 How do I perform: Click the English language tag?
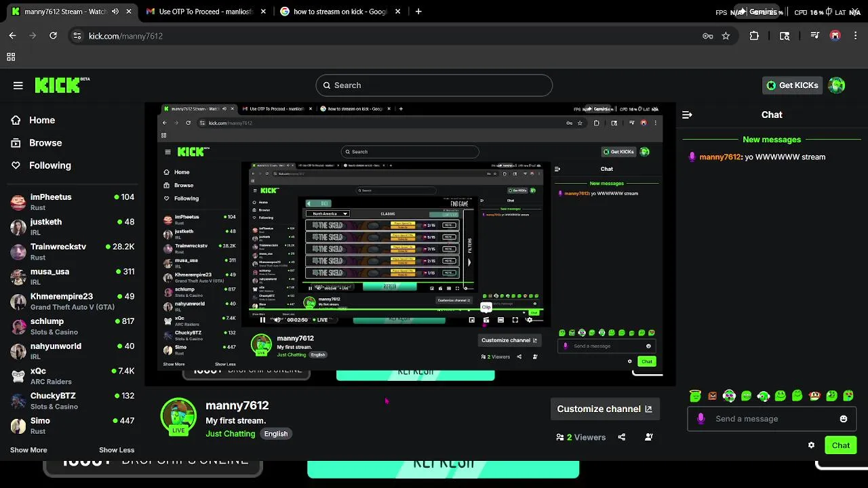pyautogui.click(x=276, y=434)
